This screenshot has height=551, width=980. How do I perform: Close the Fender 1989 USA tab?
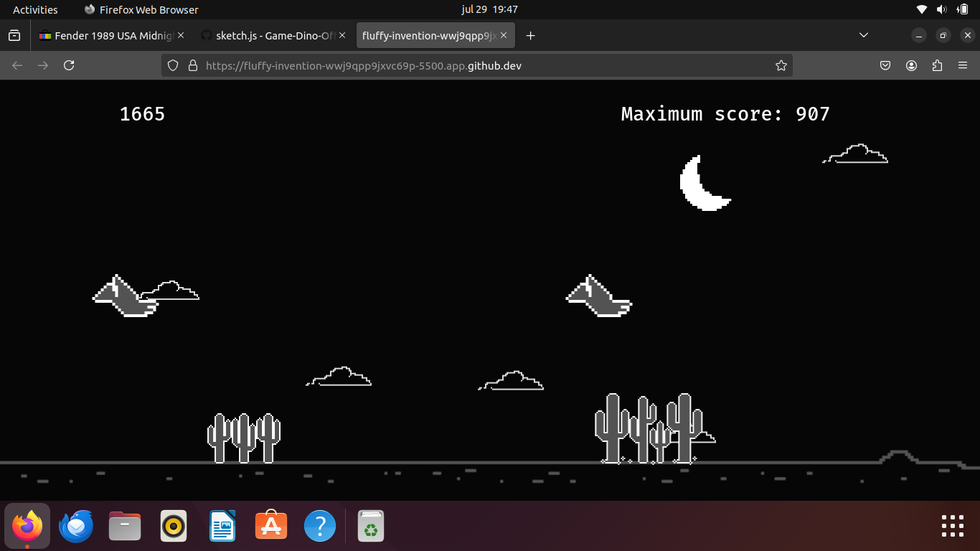(181, 35)
